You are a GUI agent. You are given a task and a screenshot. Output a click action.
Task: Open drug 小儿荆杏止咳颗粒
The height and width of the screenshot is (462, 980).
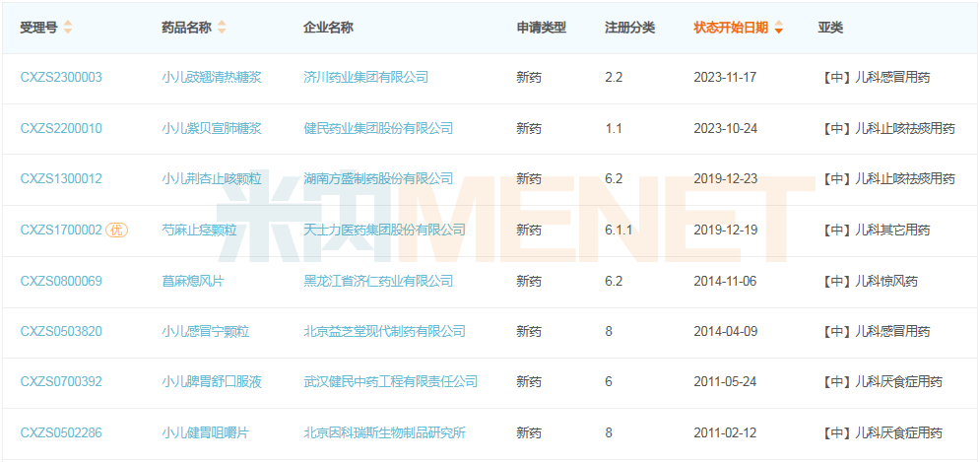point(211,179)
